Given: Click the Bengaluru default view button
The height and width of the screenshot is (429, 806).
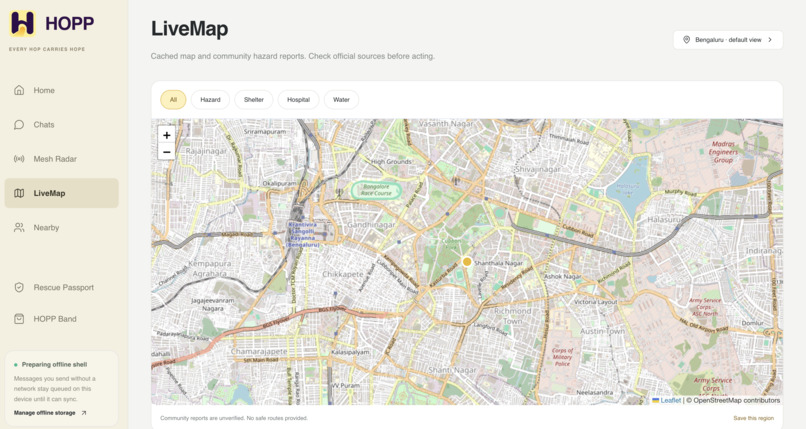Looking at the screenshot, I should point(728,40).
